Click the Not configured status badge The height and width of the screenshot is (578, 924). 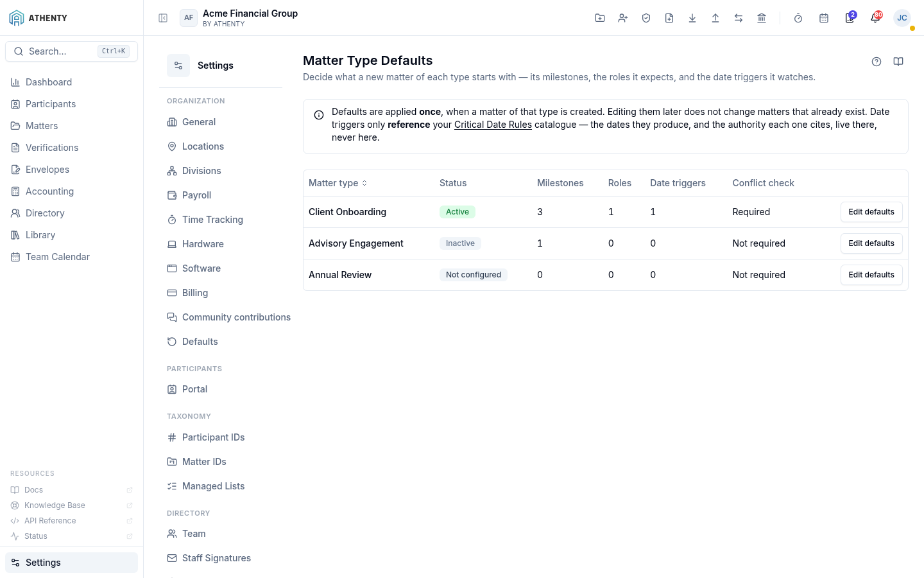click(x=474, y=275)
